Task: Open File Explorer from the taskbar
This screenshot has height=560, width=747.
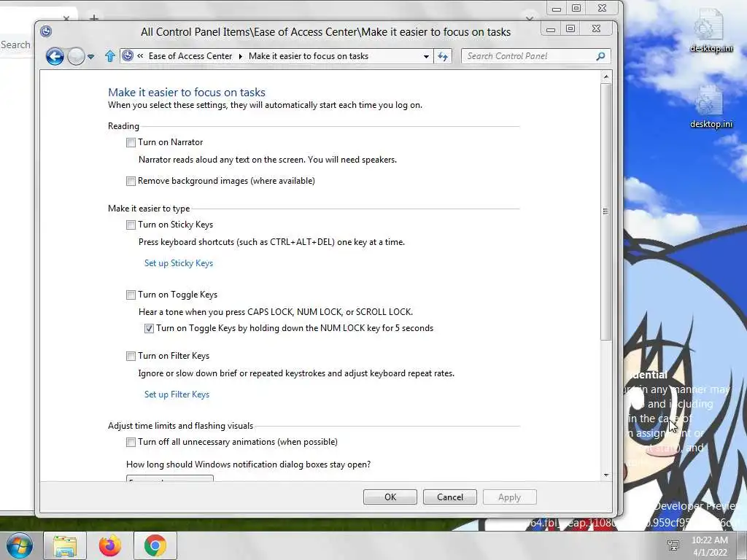Action: pos(65,545)
